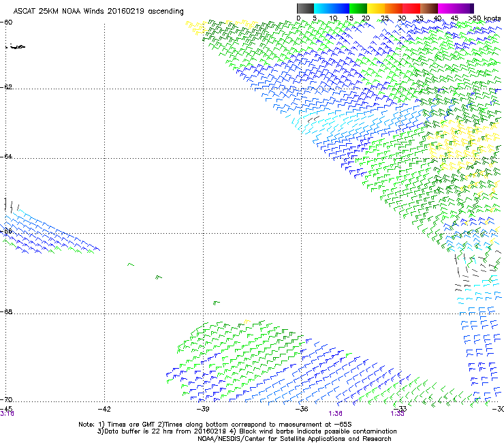504x443 pixels.
Task: Click the -62 latitude label
Action: [x=6, y=87]
